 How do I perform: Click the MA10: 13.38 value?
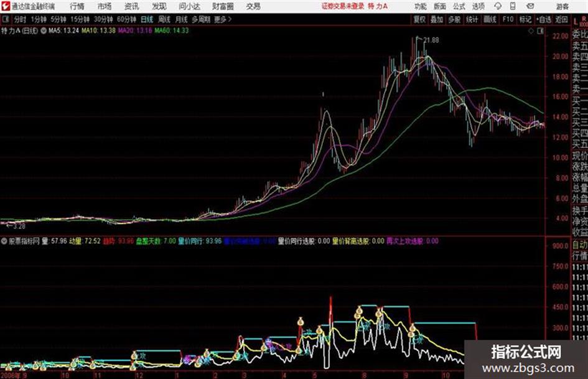tap(98, 30)
